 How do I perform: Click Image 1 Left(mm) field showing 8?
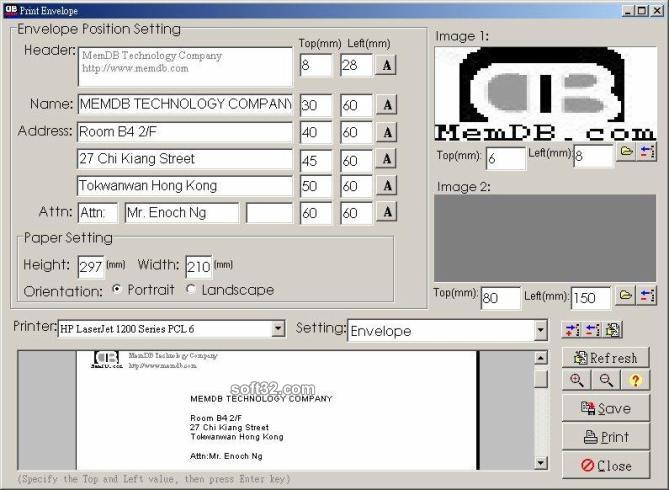click(594, 156)
